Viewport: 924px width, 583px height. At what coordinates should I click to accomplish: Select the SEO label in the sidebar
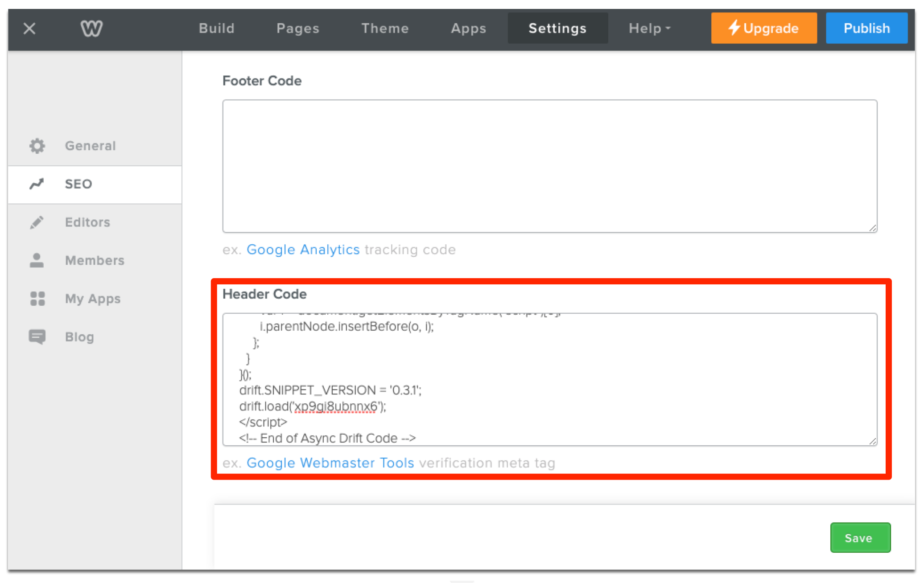[x=78, y=184]
